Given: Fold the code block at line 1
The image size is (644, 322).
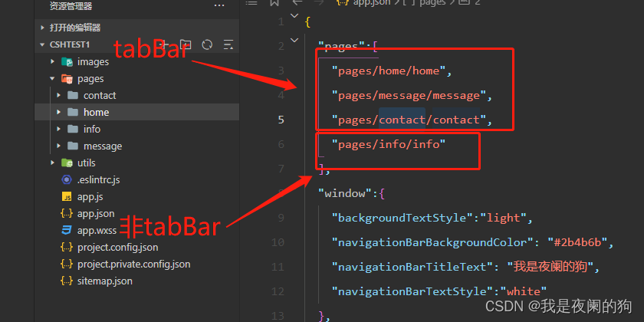Looking at the screenshot, I should 294,16.
